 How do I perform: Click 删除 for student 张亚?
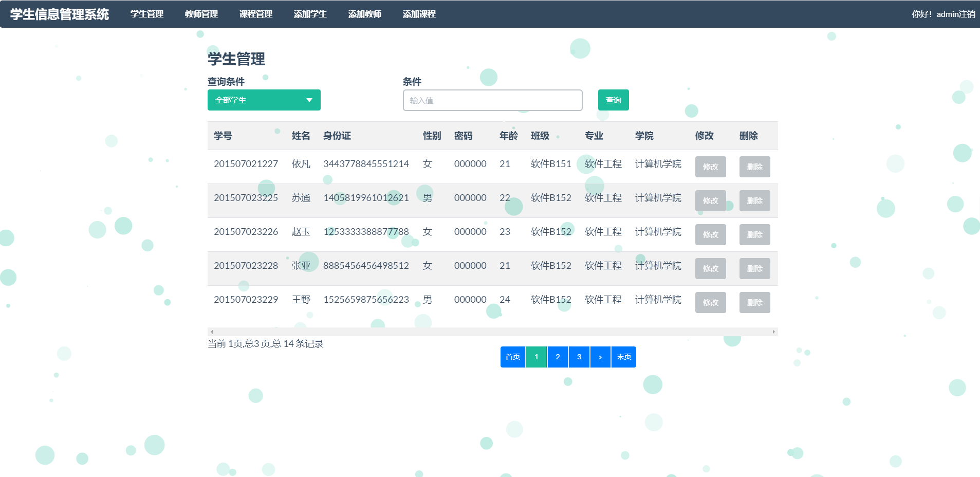click(x=754, y=268)
